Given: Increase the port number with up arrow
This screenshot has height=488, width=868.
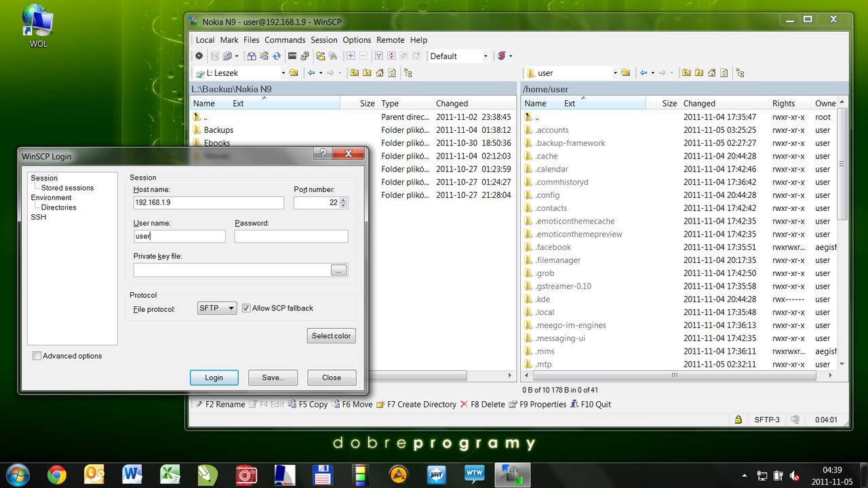Looking at the screenshot, I should (x=343, y=199).
